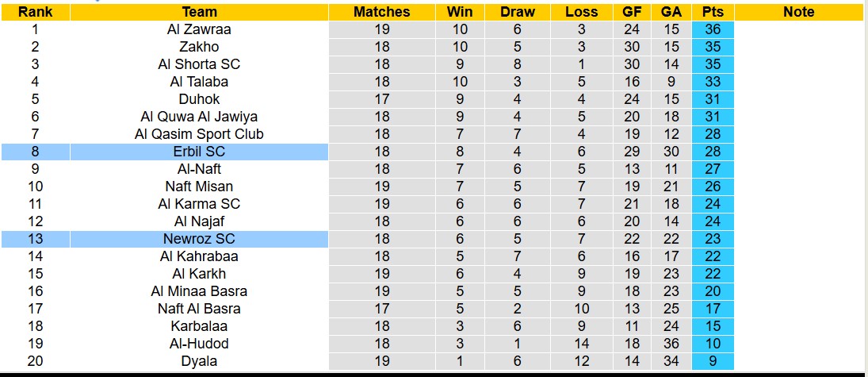Click Dyala's 9 points cell
Viewport: 868px width, 377px height.
coord(712,361)
